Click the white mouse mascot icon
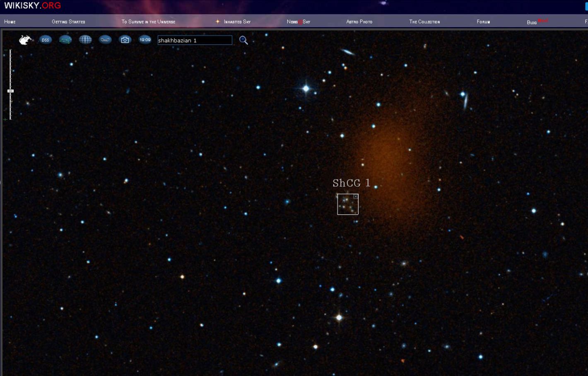588x376 pixels. (x=25, y=40)
